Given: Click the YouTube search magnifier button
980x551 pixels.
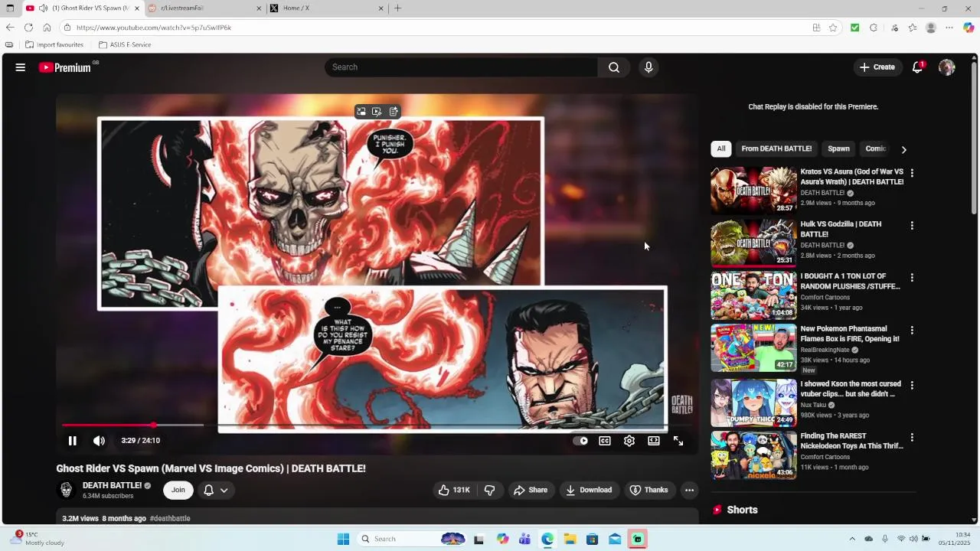Looking at the screenshot, I should 614,67.
